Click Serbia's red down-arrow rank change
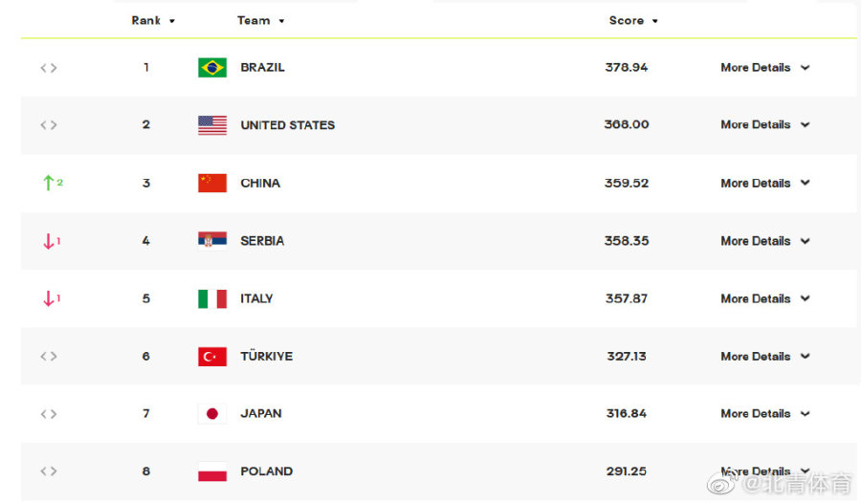 51,241
